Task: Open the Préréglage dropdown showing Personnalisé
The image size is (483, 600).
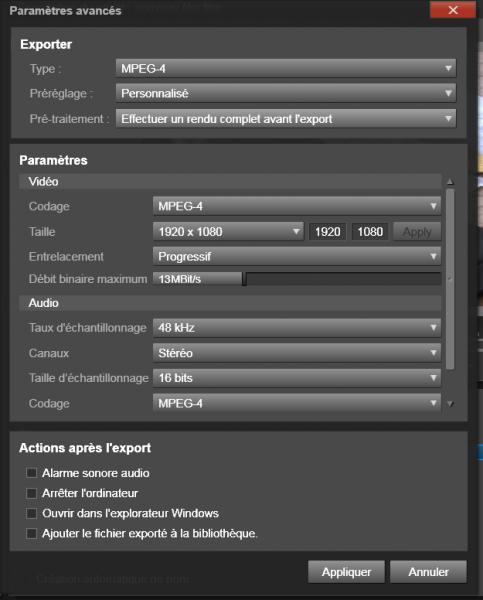Action: [286, 93]
